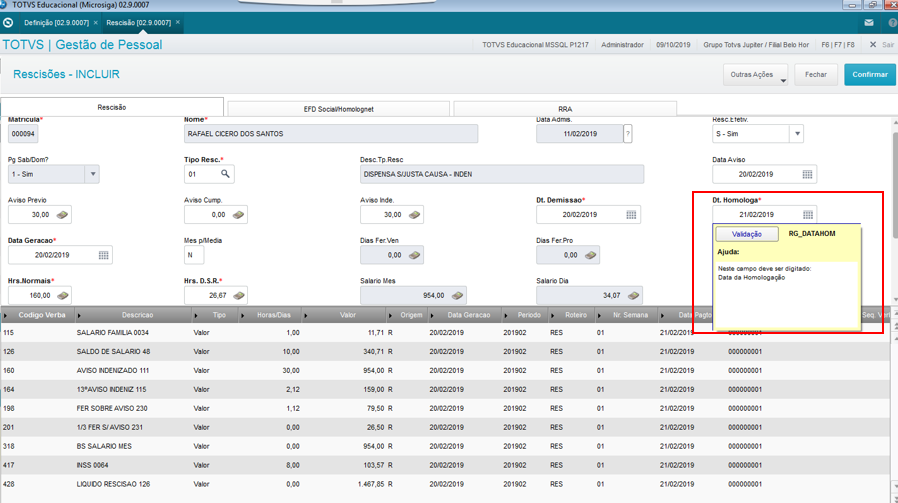Image resolution: width=898 pixels, height=503 pixels.
Task: Open calculator icon beside Salario Mes
Action: click(457, 296)
